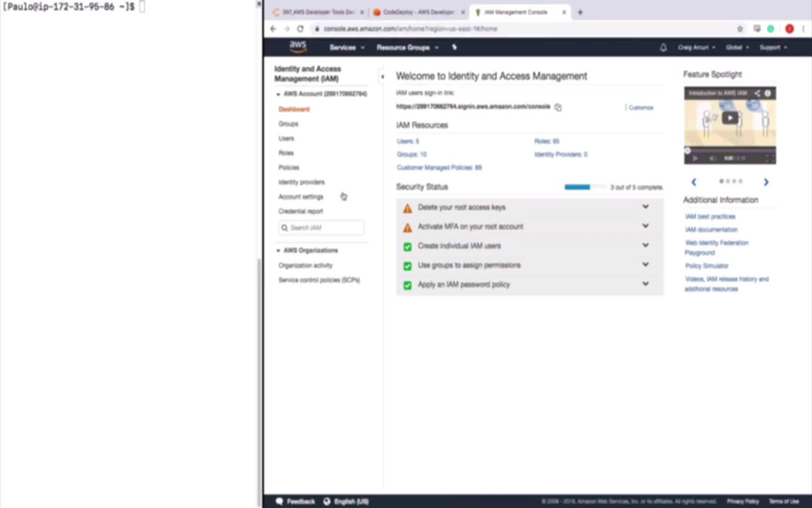Open Account settings in the sidebar
Image resolution: width=812 pixels, height=508 pixels.
301,197
